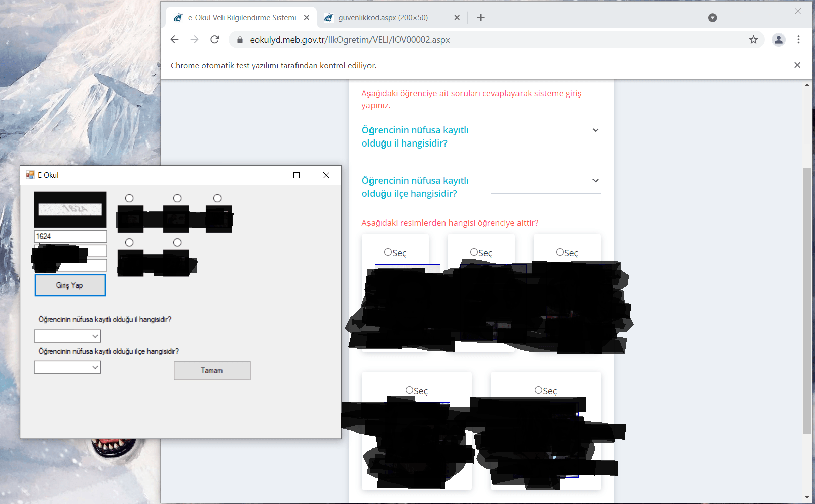Image resolution: width=815 pixels, height=504 pixels.
Task: Click 'Aşağıdaki resimlerden hangisi öğrenciye aittir?' text
Action: (450, 223)
